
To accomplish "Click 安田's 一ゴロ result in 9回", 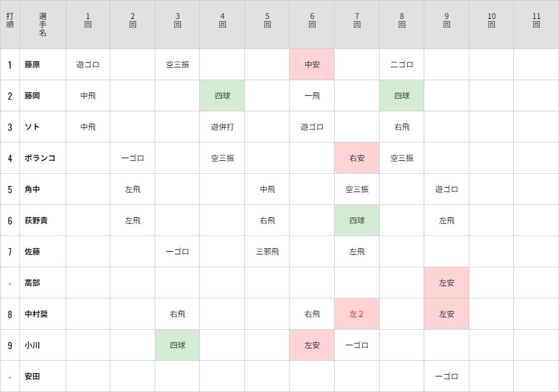I will tap(447, 376).
